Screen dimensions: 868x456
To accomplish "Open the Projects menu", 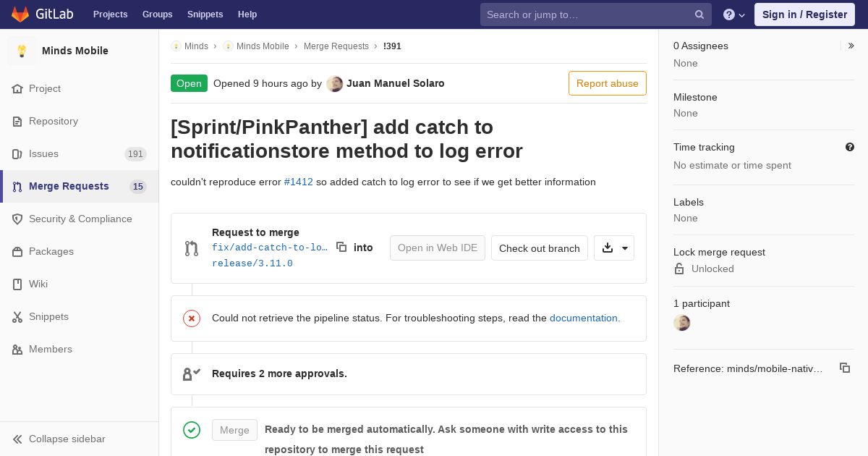I will point(110,14).
